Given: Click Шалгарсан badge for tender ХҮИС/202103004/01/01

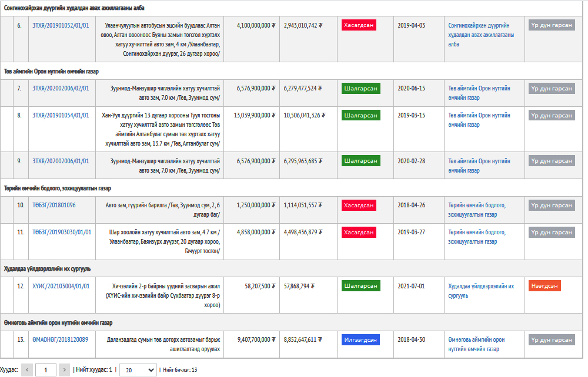Looking at the screenshot, I should [360, 286].
